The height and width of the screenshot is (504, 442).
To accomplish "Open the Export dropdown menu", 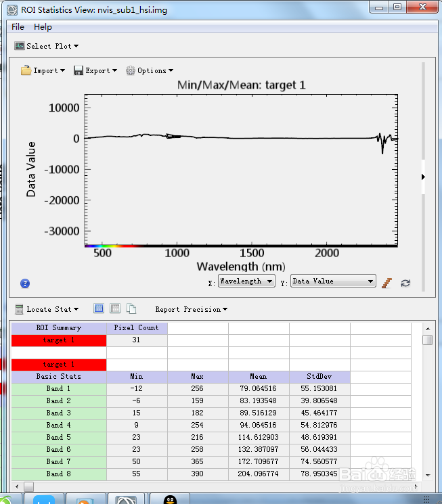I will point(95,70).
